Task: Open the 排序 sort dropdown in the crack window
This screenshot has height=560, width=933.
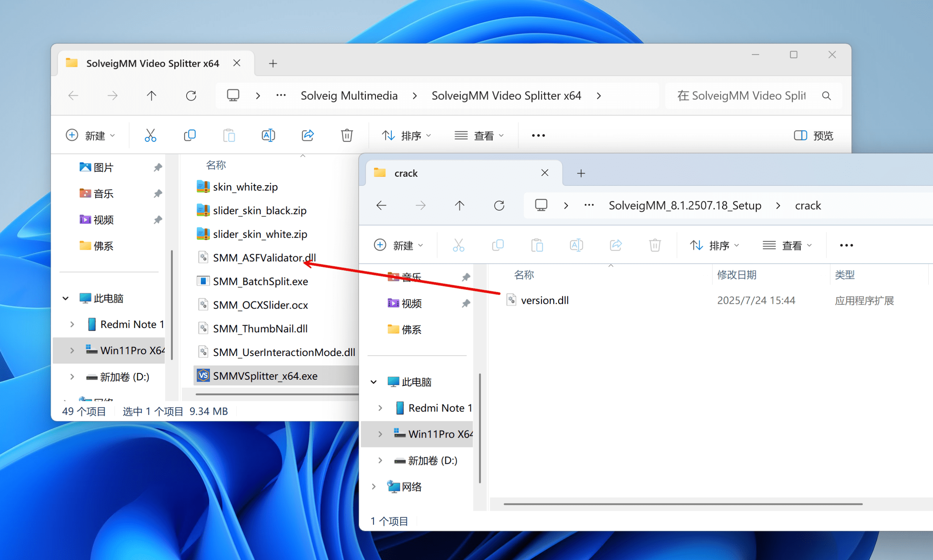Action: (x=714, y=246)
